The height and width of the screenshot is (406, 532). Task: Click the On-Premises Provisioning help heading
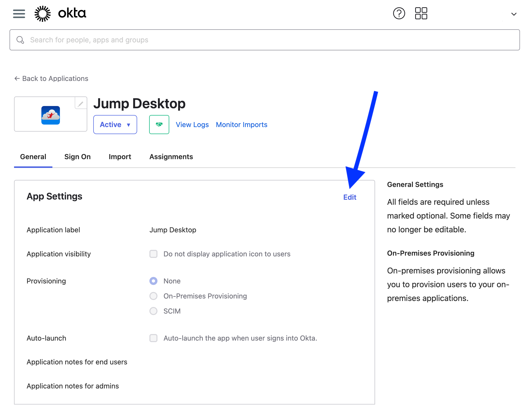pyautogui.click(x=431, y=253)
